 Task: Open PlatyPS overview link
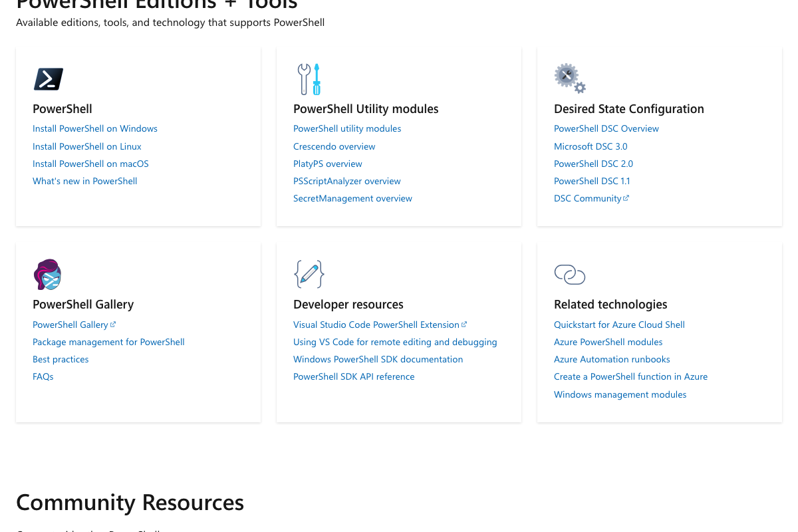coord(328,164)
